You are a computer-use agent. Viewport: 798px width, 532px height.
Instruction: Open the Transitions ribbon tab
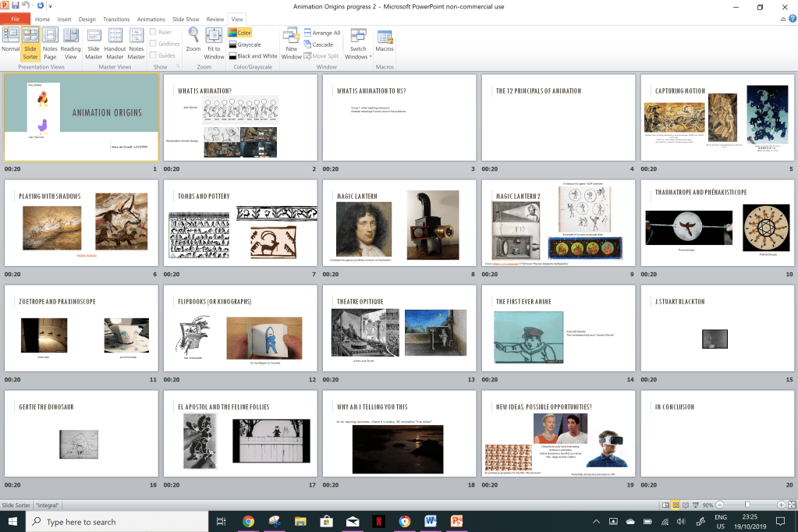click(116, 19)
